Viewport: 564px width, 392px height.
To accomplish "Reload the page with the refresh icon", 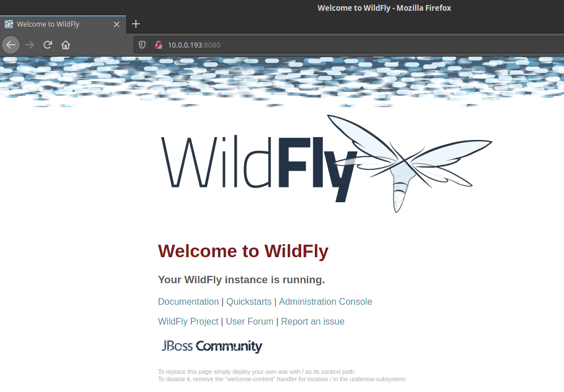I will (x=48, y=45).
